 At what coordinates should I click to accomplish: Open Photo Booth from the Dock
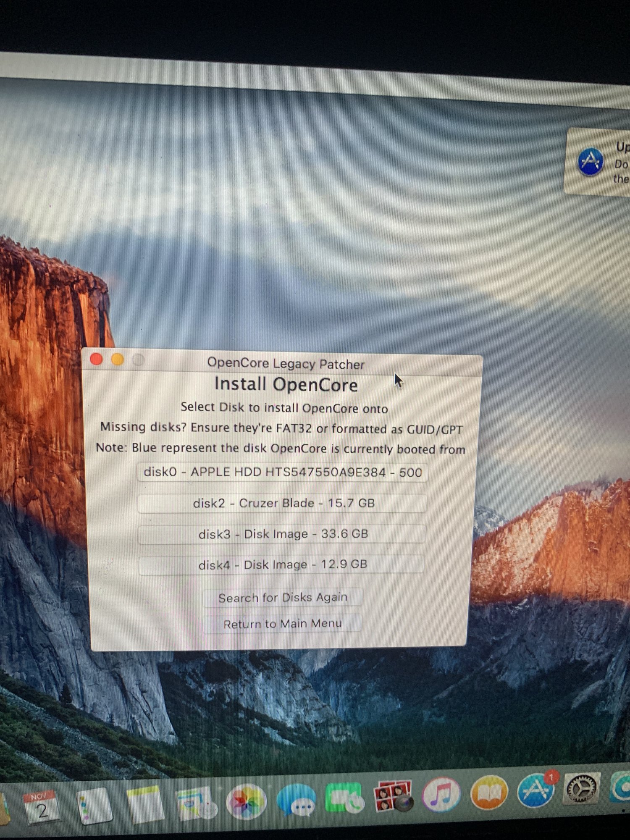pos(393,796)
